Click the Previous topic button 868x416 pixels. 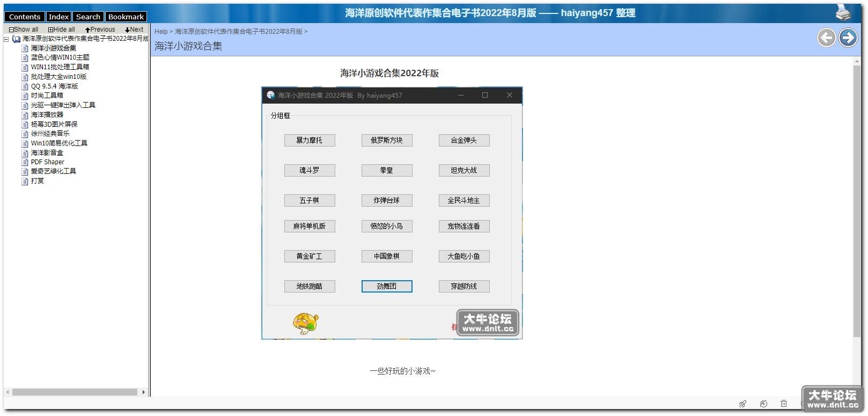pyautogui.click(x=100, y=30)
